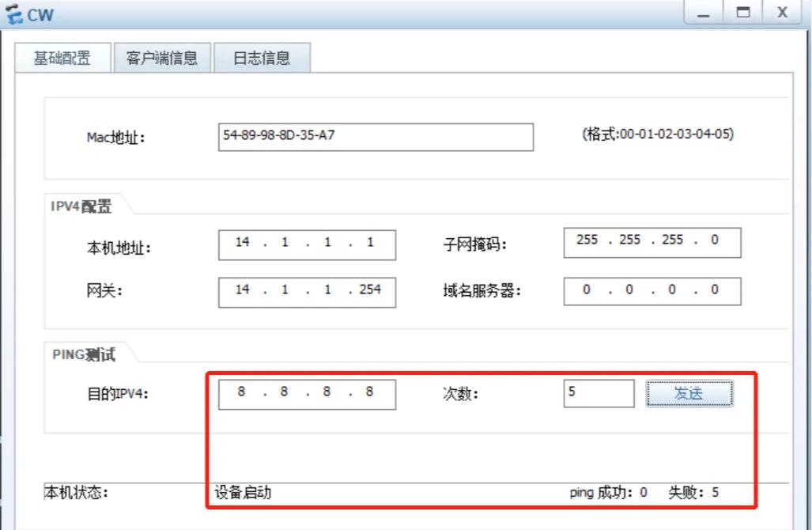The width and height of the screenshot is (812, 530).
Task: Open the 日志信息 tab
Action: 262,57
